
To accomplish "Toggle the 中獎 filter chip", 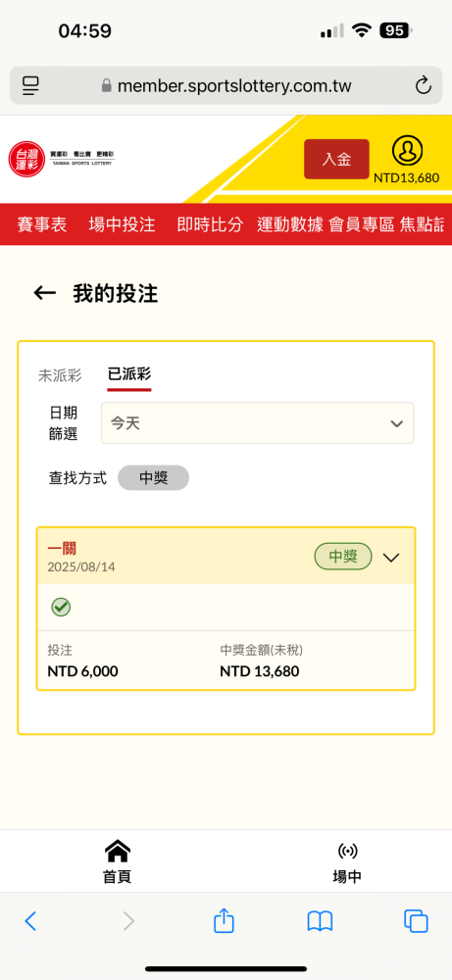I will (x=153, y=477).
